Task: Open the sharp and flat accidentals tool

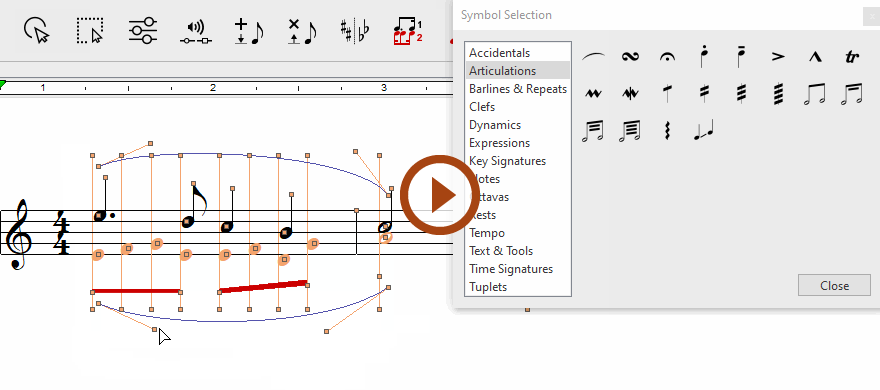Action: click(355, 30)
